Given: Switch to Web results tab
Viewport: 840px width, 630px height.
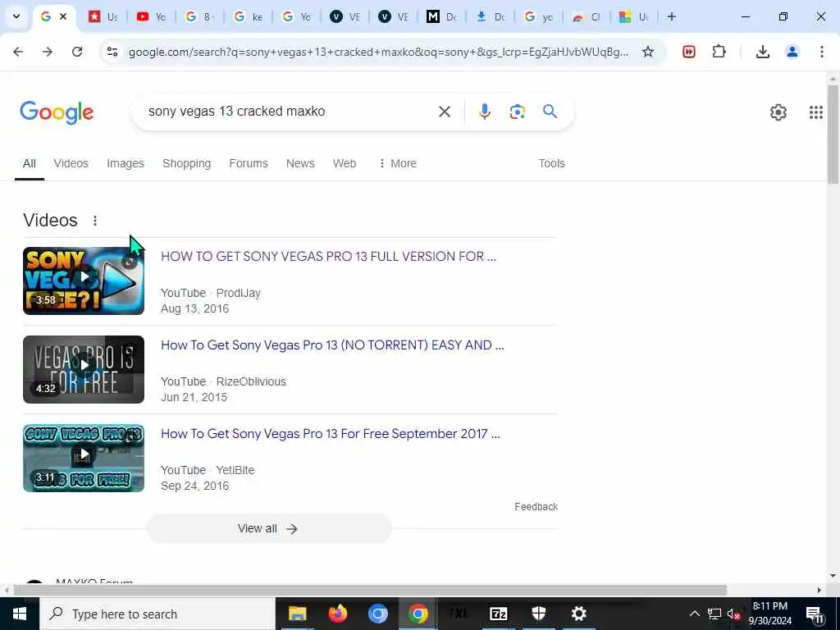Looking at the screenshot, I should 344,163.
